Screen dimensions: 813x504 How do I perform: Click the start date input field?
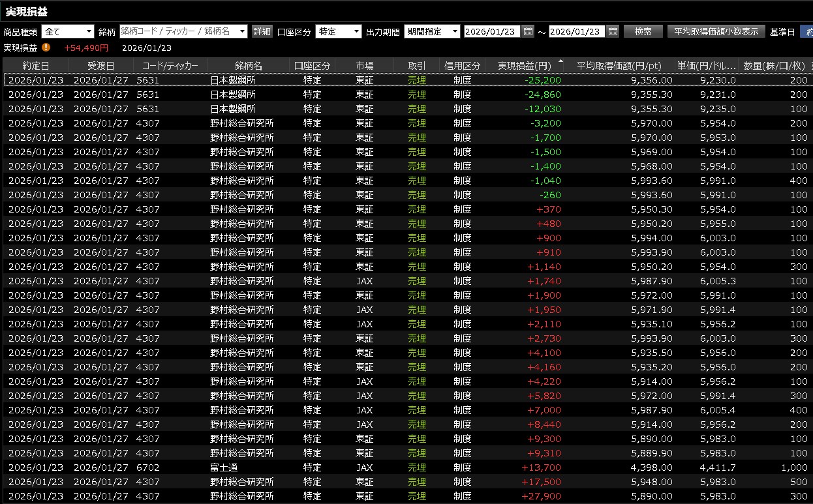491,31
